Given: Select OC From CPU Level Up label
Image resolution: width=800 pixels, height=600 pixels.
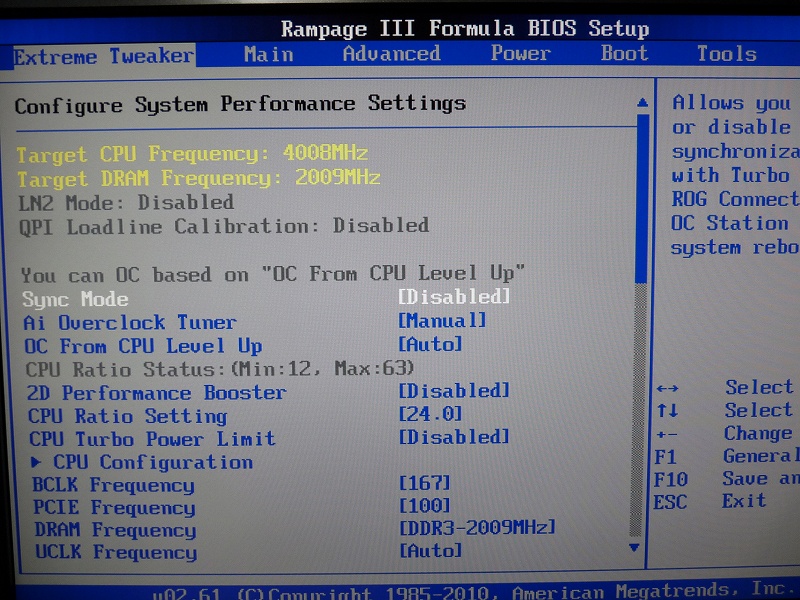Looking at the screenshot, I should (x=143, y=346).
